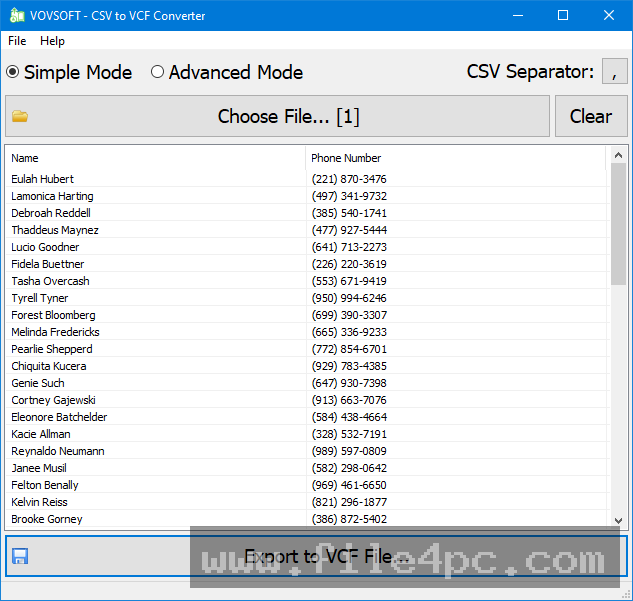Click the CSV Separator input field
Viewport: 633px width, 601px height.
click(x=614, y=71)
